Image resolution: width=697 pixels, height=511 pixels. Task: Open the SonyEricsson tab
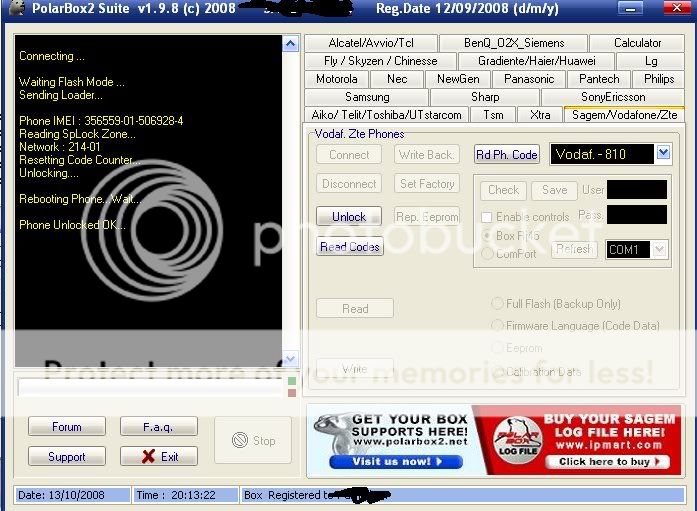tap(613, 97)
